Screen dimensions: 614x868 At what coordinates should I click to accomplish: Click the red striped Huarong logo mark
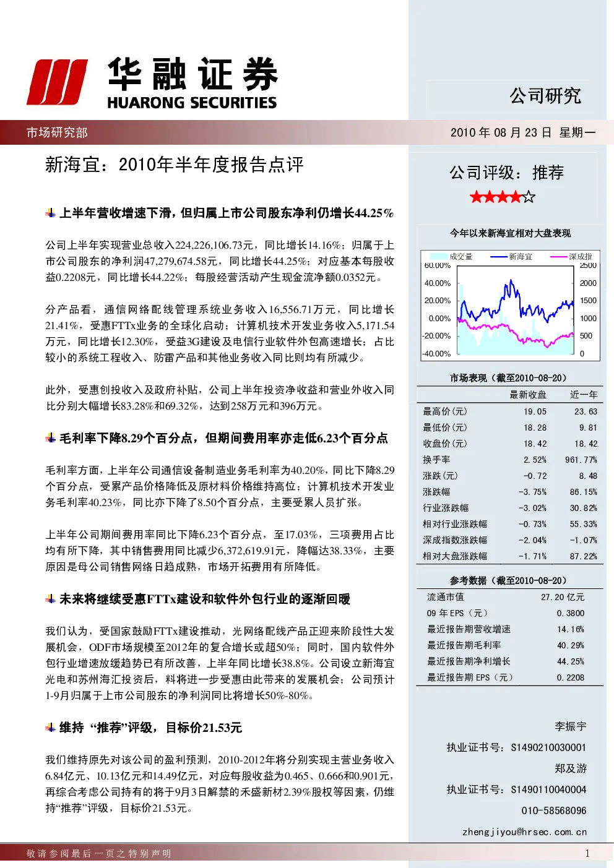[58, 82]
